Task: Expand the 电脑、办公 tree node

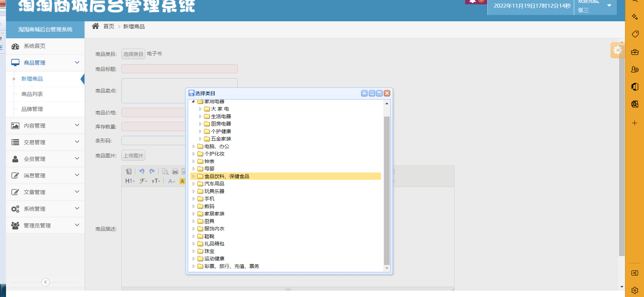Action: (193, 146)
